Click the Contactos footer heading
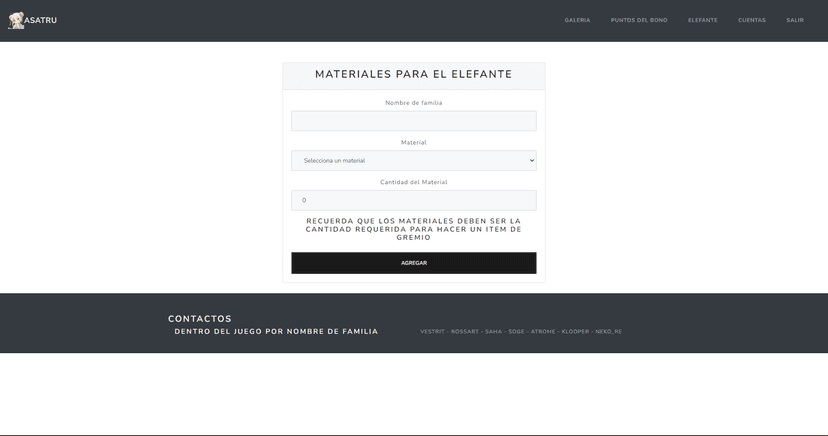This screenshot has height=436, width=828. click(200, 319)
